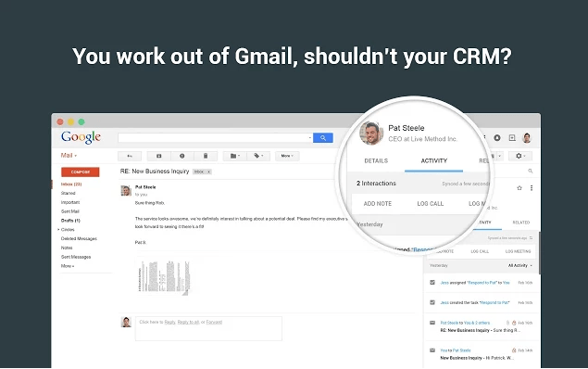Click the refresh sync icon beside synced text
This screenshot has height=369, width=588.
pyautogui.click(x=531, y=238)
